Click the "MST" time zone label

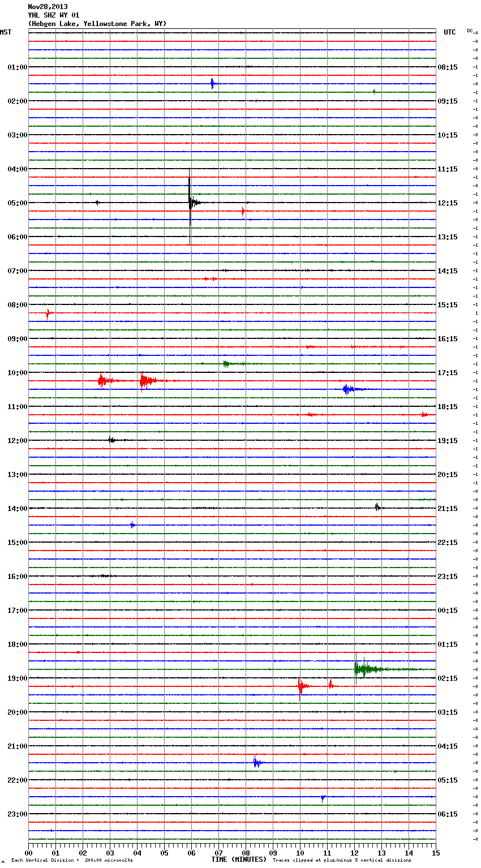[x=6, y=32]
